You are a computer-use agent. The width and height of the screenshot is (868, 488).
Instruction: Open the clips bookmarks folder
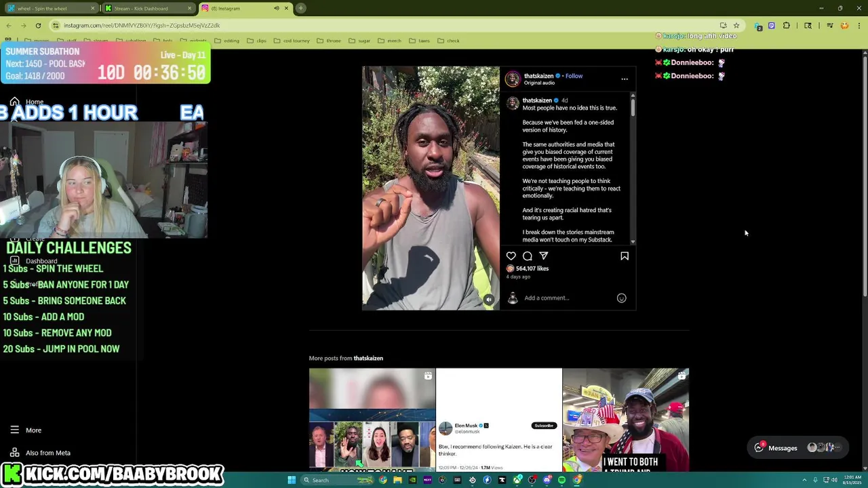257,41
